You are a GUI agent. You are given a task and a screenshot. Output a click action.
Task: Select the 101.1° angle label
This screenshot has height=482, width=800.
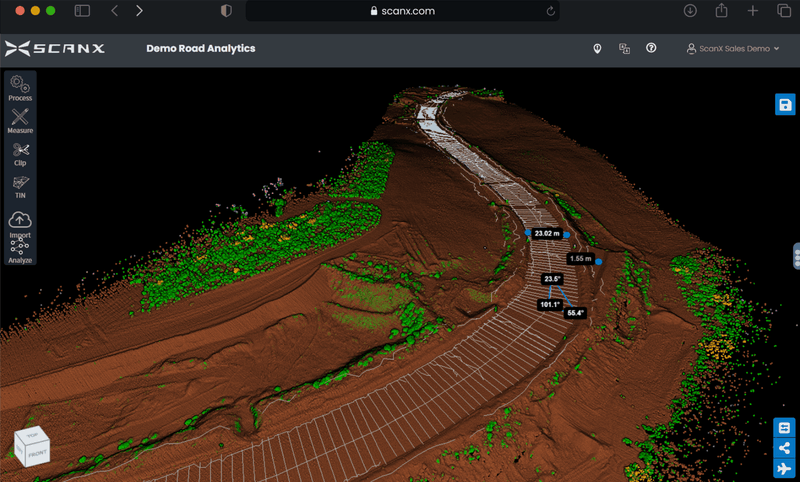click(550, 305)
